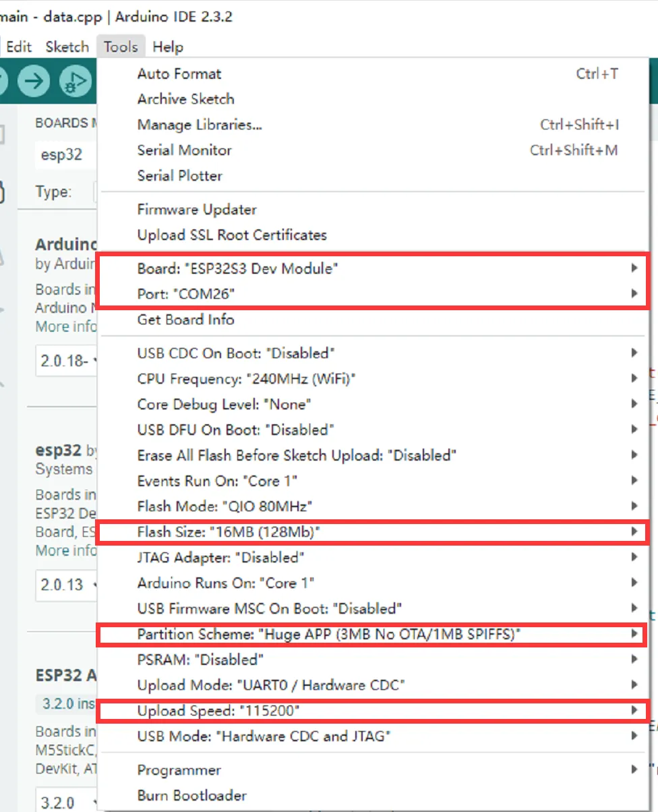Start debugging with the Debug toolbar icon
The image size is (658, 812).
(x=74, y=81)
